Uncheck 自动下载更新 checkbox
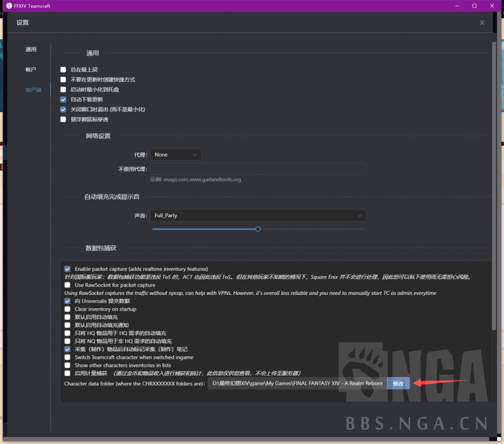504x444 pixels. 63,99
